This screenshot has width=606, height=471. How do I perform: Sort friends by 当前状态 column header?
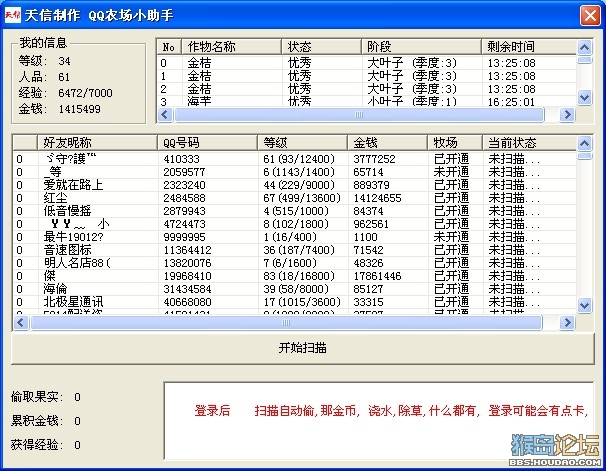[x=529, y=143]
